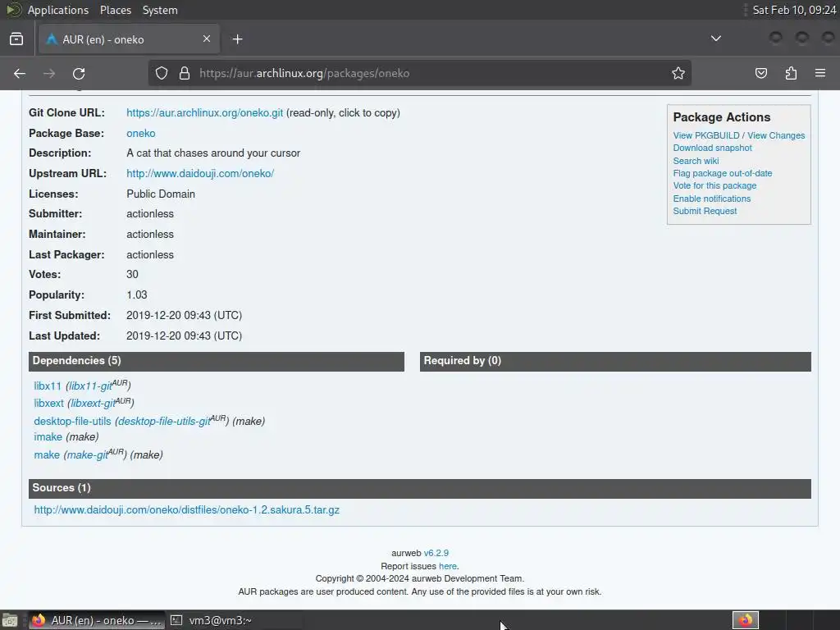The height and width of the screenshot is (630, 840).
Task: Open the Pocket save icon
Action: pos(761,73)
